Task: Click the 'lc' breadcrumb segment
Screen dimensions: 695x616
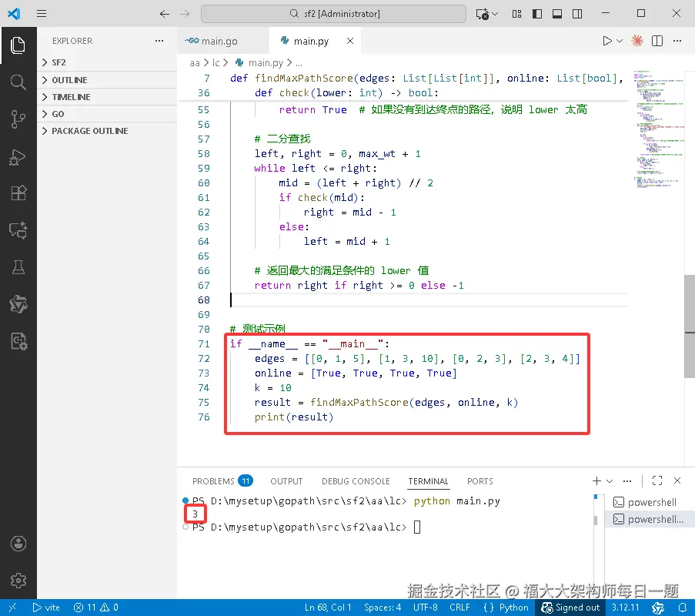Action: point(216,63)
